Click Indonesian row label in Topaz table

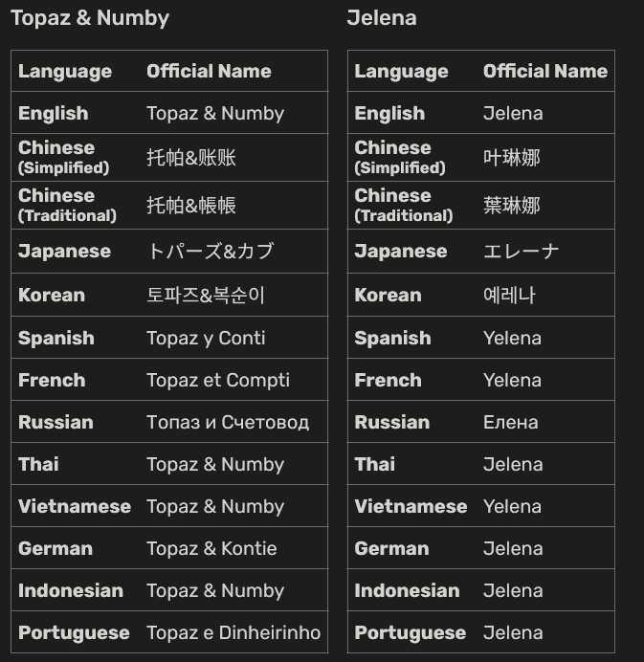(71, 590)
